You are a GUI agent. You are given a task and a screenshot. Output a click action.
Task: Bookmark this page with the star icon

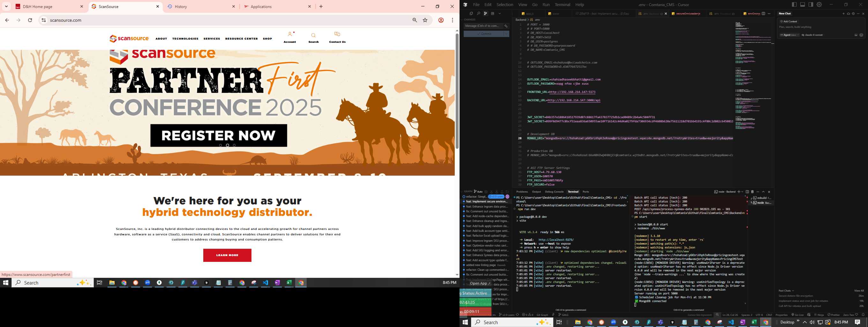[x=425, y=20]
